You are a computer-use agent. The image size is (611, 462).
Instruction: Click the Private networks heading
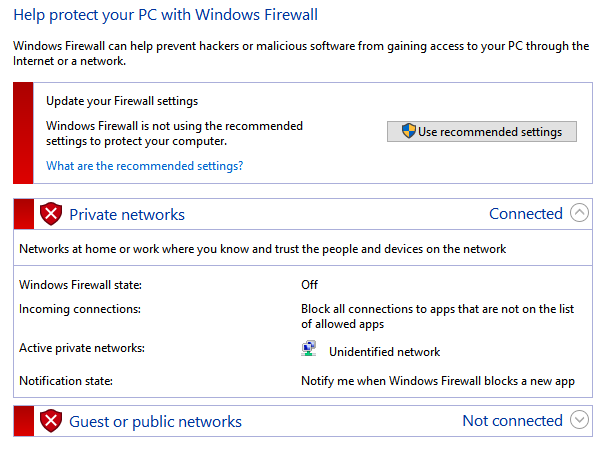[x=127, y=215]
